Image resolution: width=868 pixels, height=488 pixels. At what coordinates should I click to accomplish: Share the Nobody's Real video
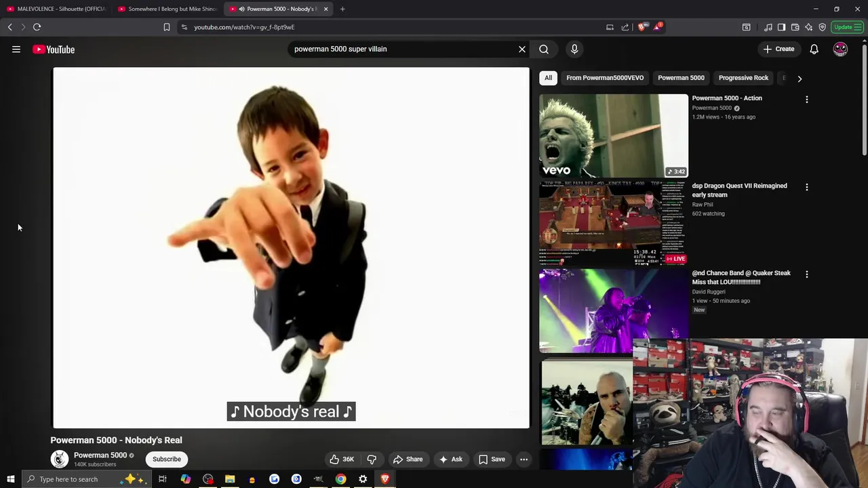click(408, 459)
